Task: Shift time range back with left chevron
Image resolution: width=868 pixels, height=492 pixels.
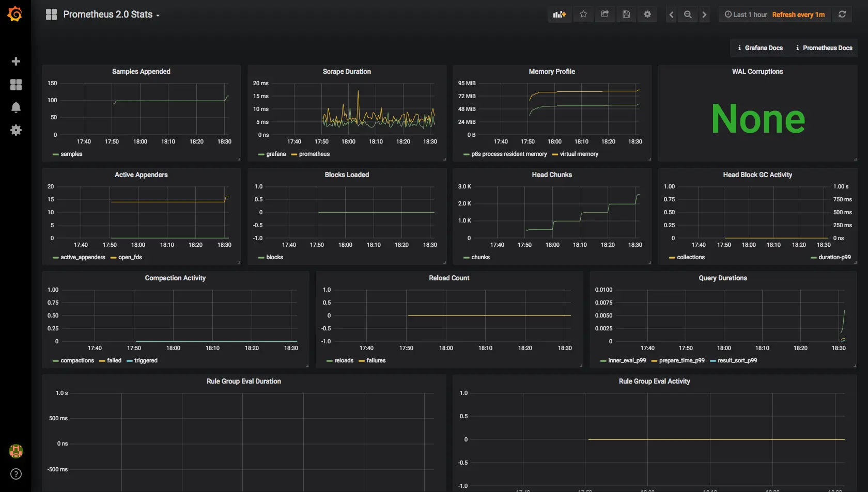Action: 671,14
